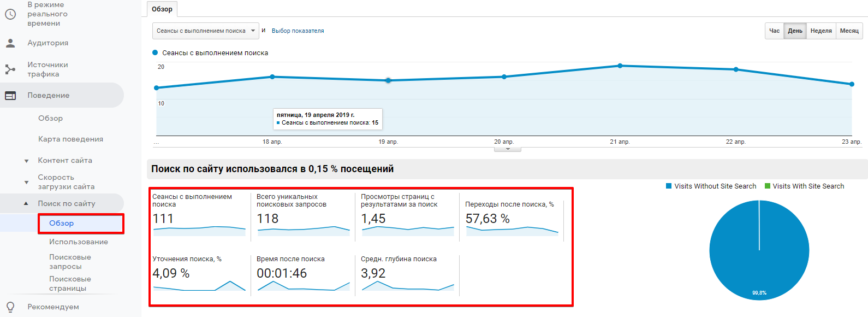Switch chart granularity to Неделя
This screenshot has width=868, height=317.
click(x=821, y=31)
